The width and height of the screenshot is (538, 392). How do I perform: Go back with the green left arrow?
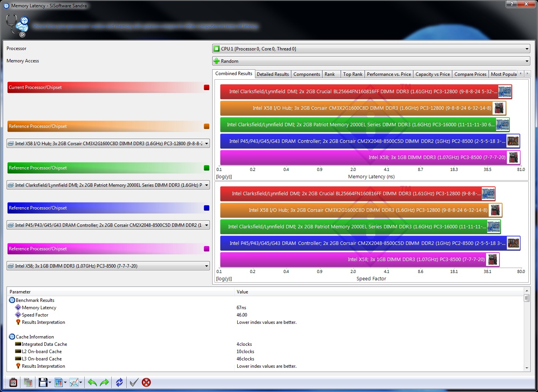point(92,382)
